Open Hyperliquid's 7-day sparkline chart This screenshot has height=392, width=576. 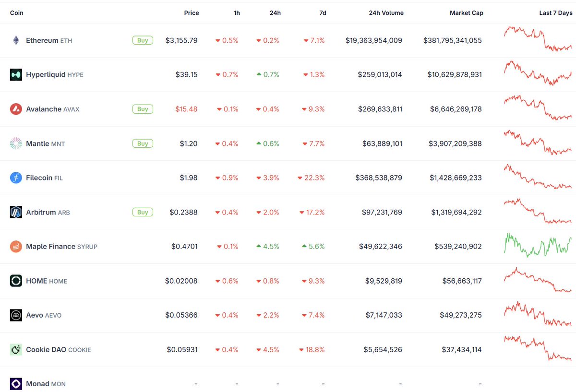pos(538,73)
